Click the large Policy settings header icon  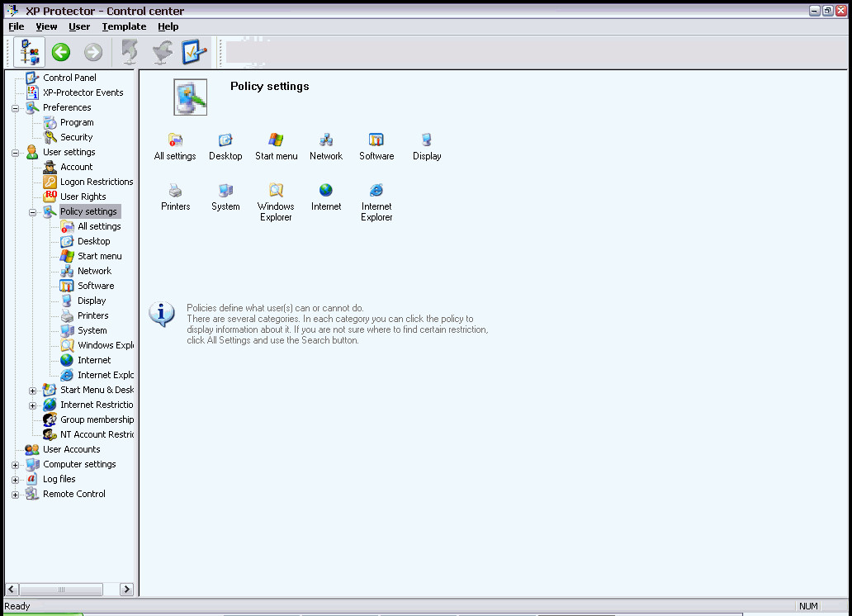tap(190, 97)
